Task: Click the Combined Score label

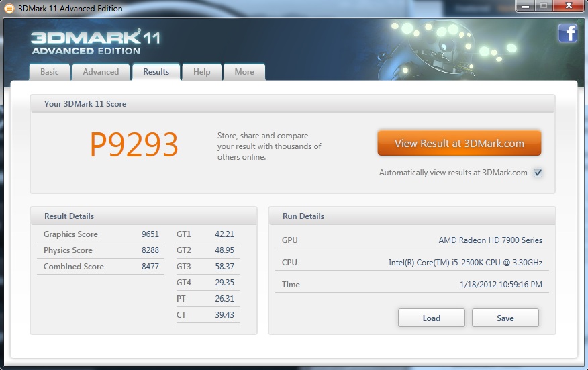Action: [x=74, y=267]
